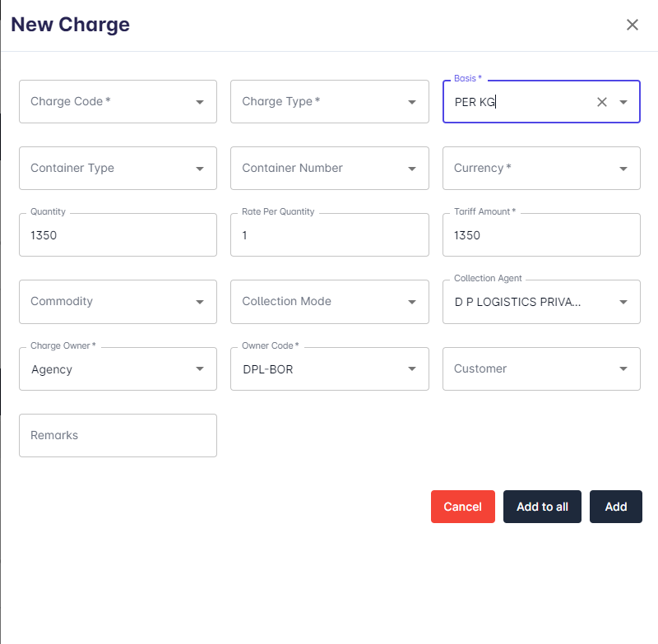Open the Commodity dropdown
Viewport: 658px width, 644px height.
(200, 302)
